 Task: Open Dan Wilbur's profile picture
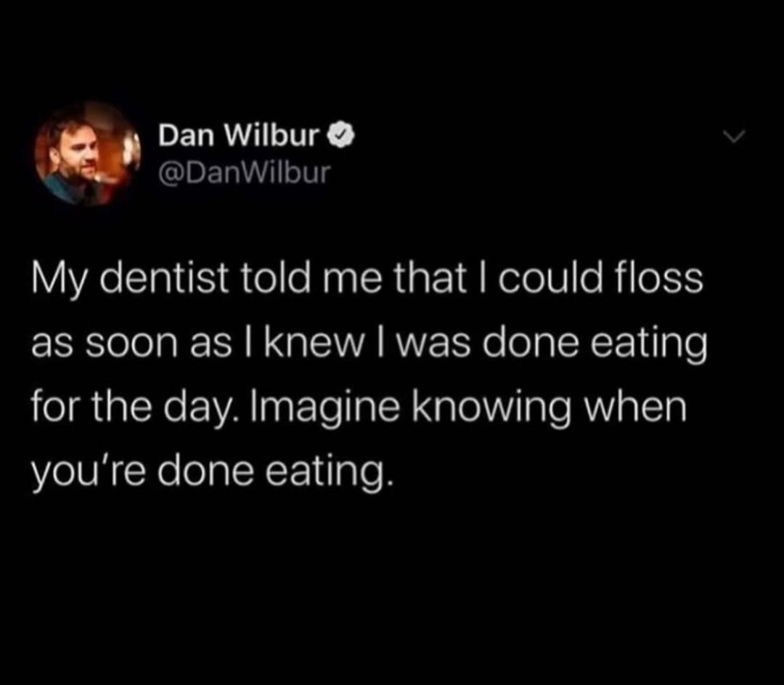pos(87,153)
